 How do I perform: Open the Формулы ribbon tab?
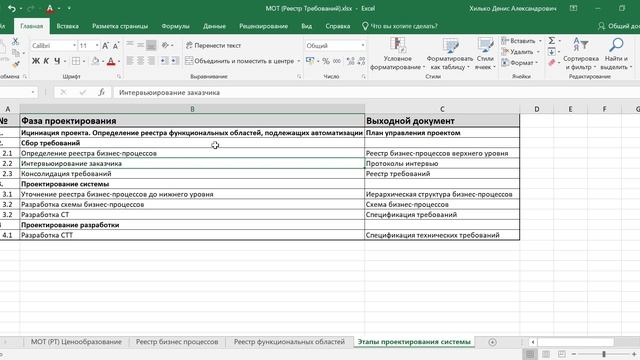click(x=176, y=26)
